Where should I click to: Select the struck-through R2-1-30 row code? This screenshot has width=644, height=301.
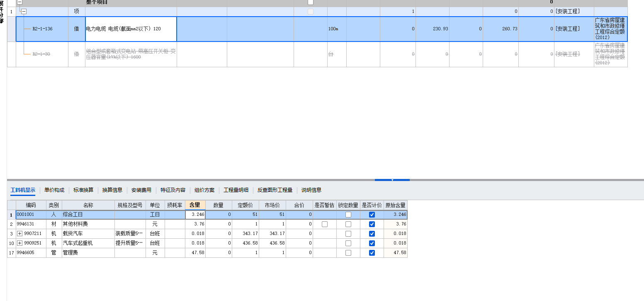(x=41, y=54)
